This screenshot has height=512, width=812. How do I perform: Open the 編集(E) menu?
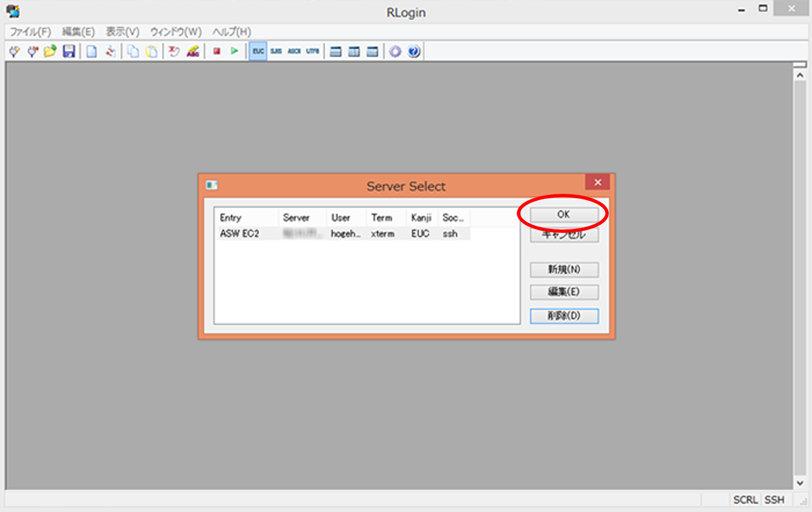pyautogui.click(x=78, y=32)
